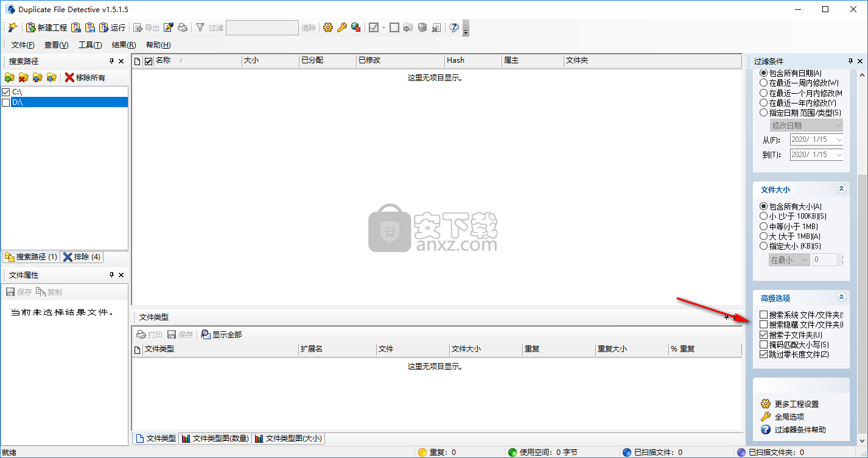Collapse the 高级选项 section
This screenshot has width=868, height=458.
click(842, 297)
